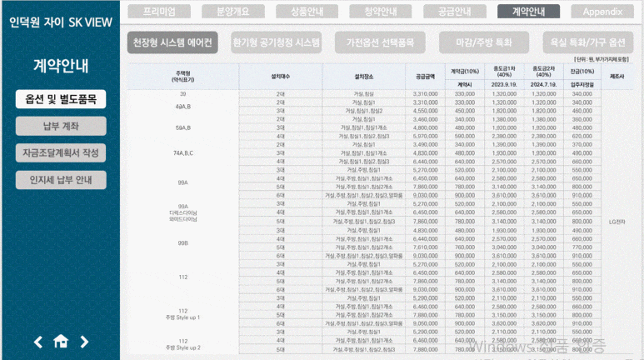The width and height of the screenshot is (644, 360).
Task: Select the 계약안내 tab
Action: [528, 12]
